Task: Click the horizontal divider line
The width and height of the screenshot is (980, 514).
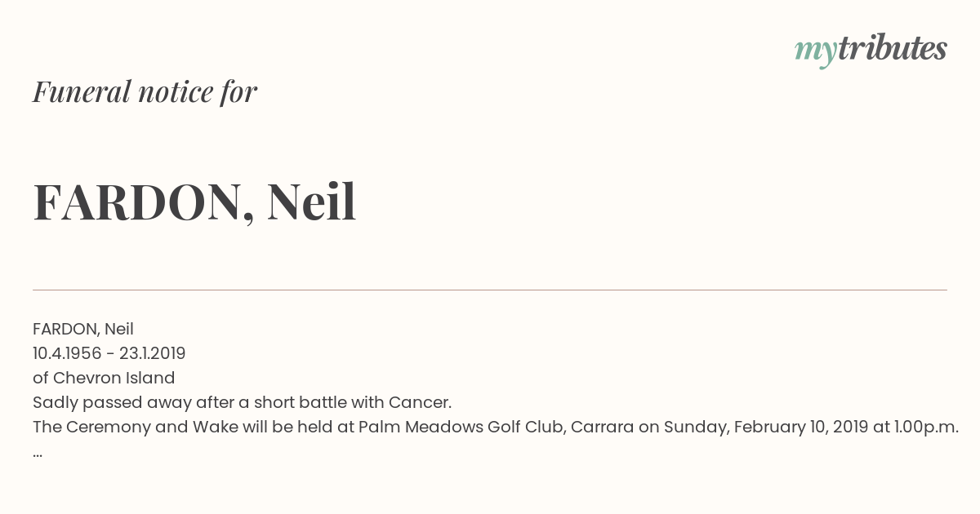Action: pyautogui.click(x=490, y=290)
